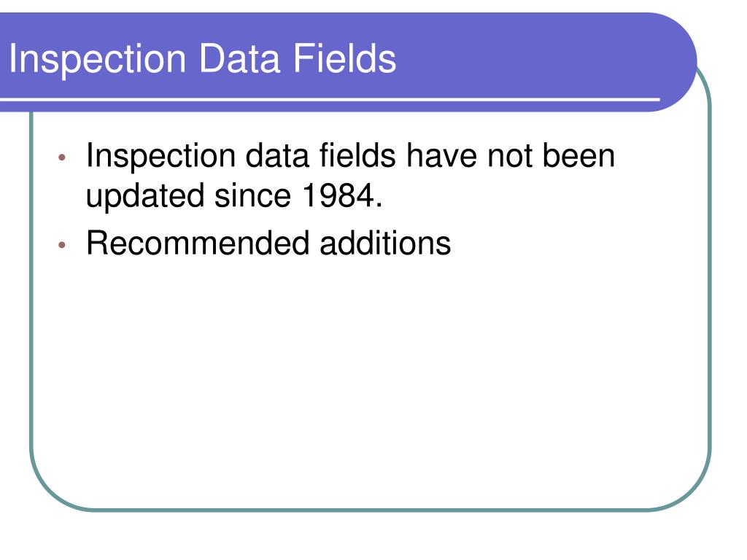Select the word "Inspection" in the title
This screenshot has height=560, width=747.
tap(97, 59)
